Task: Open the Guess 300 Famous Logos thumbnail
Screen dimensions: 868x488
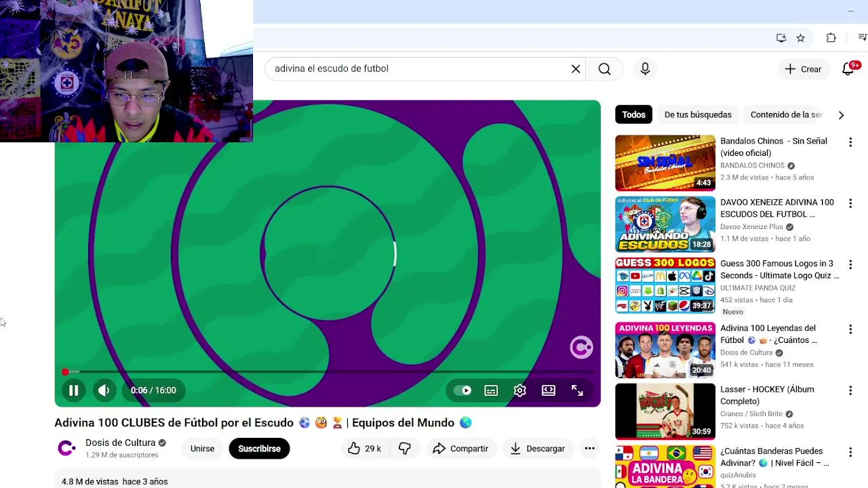Action: [665, 285]
